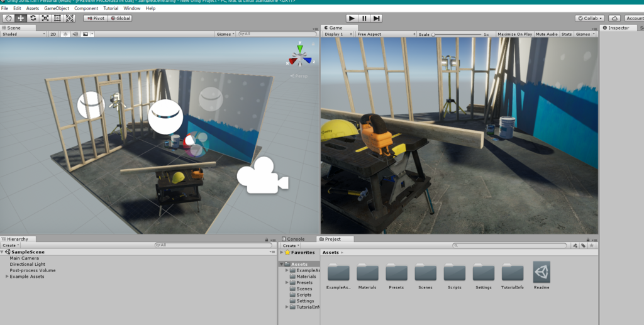Open the Display 1 dropdown

pos(338,34)
